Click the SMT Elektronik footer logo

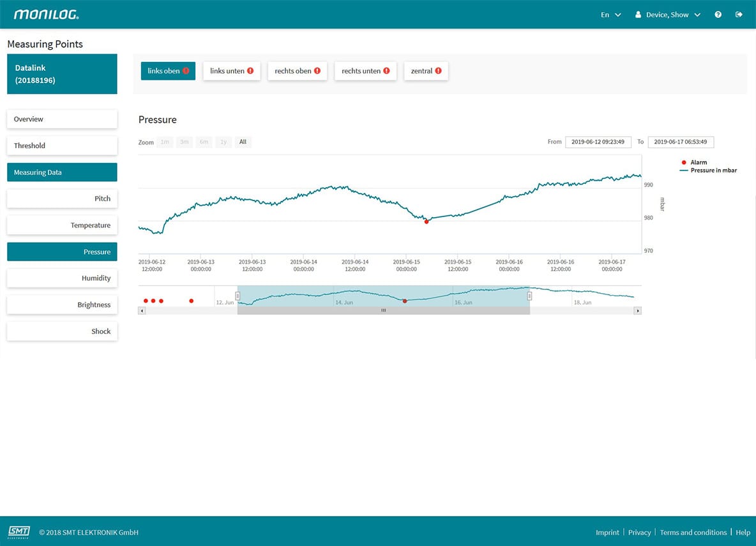point(19,532)
